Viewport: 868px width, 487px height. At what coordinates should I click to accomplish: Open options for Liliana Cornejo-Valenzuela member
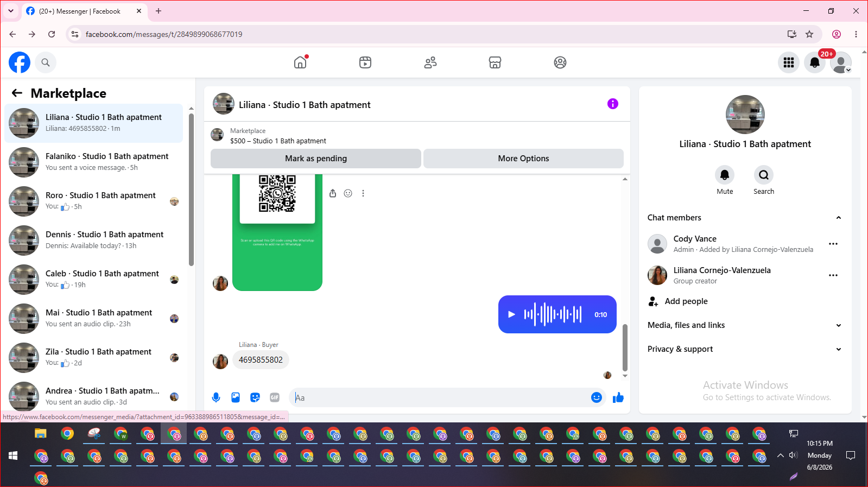[x=833, y=275]
